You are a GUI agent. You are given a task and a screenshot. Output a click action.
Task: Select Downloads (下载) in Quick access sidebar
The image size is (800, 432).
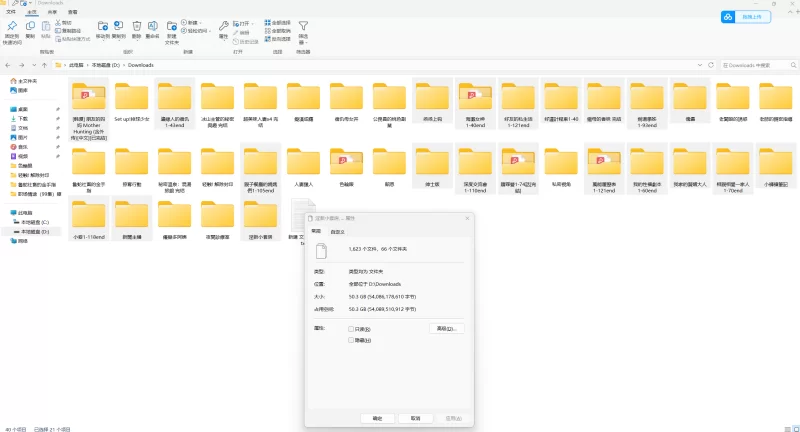(23, 118)
